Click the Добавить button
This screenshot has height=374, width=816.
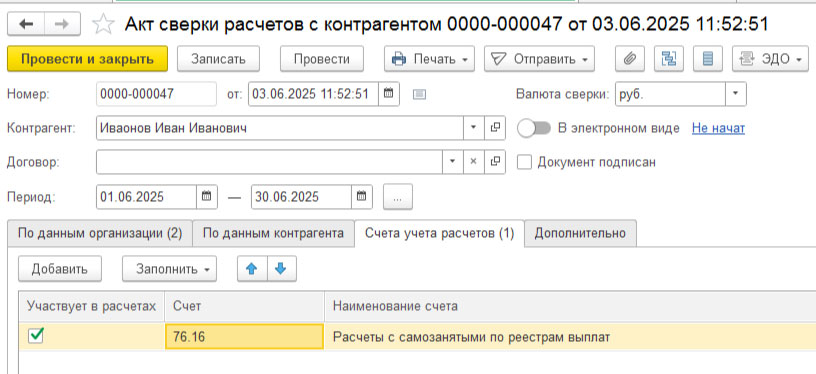(60, 269)
